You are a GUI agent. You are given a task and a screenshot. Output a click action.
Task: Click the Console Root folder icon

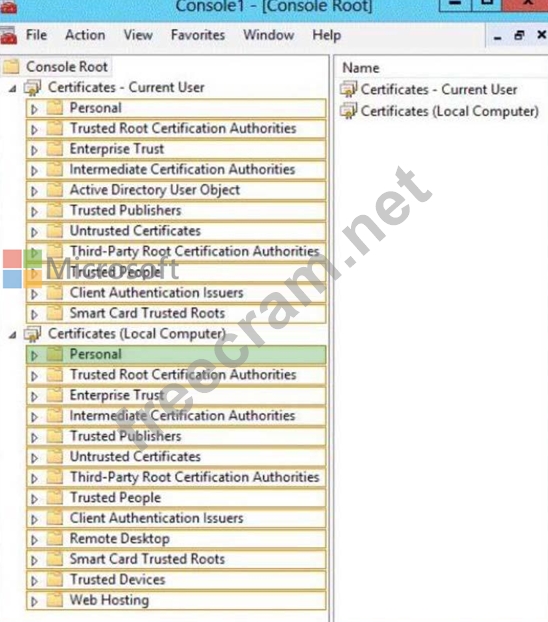point(11,66)
